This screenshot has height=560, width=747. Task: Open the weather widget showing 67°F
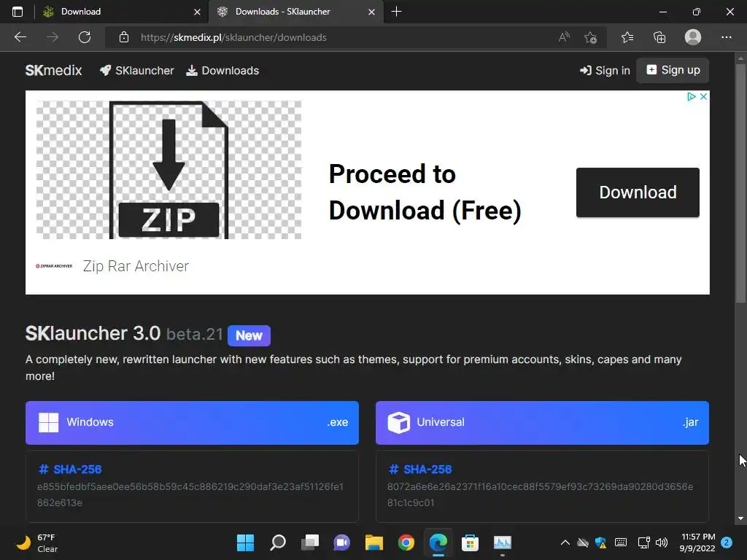point(37,542)
